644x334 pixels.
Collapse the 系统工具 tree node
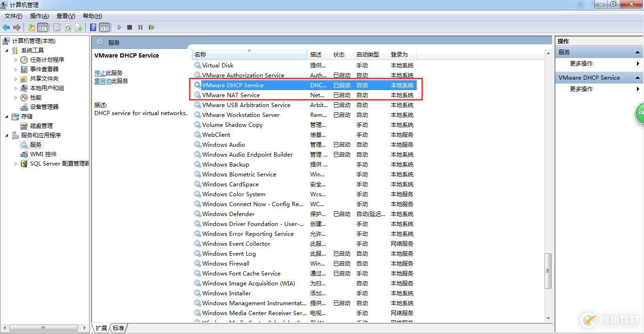[x=7, y=50]
